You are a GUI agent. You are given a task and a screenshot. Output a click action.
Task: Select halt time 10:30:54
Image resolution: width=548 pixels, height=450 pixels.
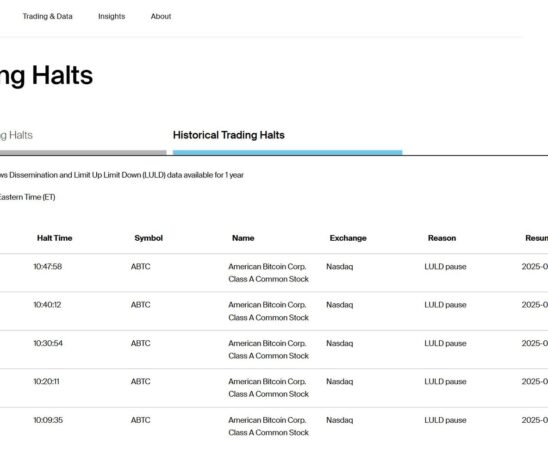[48, 343]
